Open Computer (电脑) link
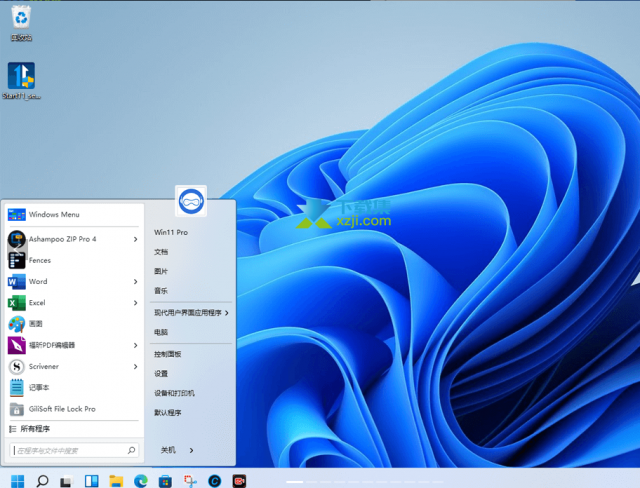 pos(161,333)
